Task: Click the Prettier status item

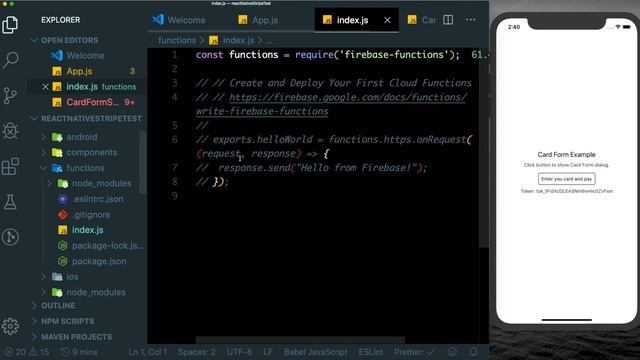Action: (x=414, y=352)
